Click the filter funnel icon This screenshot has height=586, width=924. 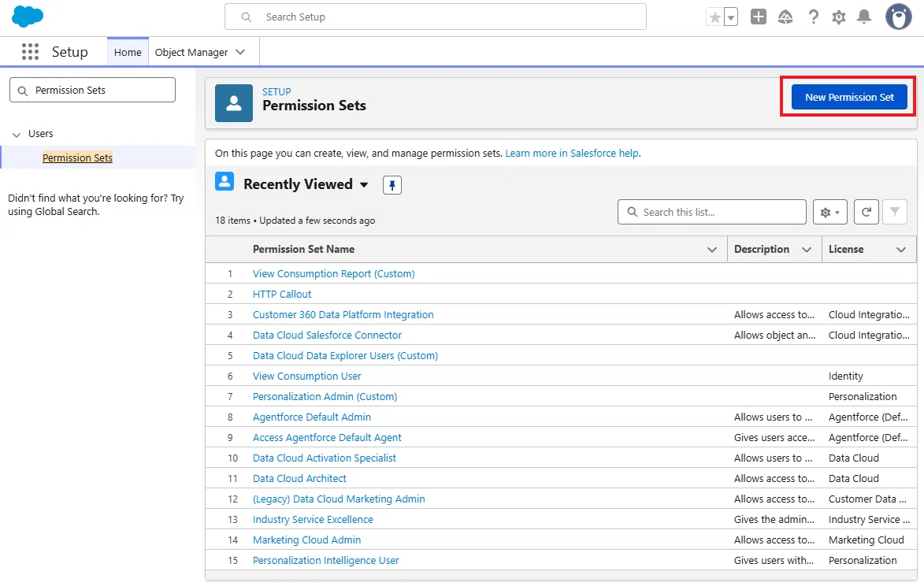coord(895,212)
